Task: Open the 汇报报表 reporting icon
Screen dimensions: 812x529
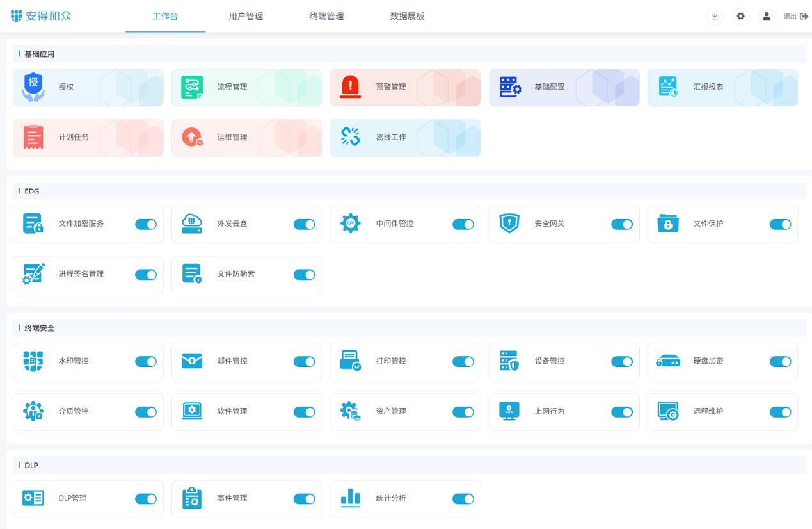Action: pyautogui.click(x=667, y=86)
